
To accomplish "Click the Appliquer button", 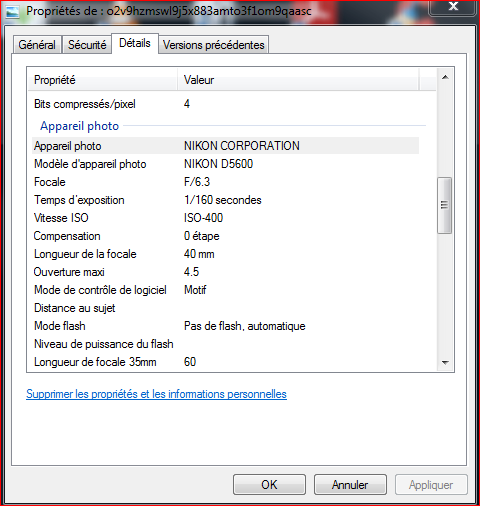I will tap(431, 484).
